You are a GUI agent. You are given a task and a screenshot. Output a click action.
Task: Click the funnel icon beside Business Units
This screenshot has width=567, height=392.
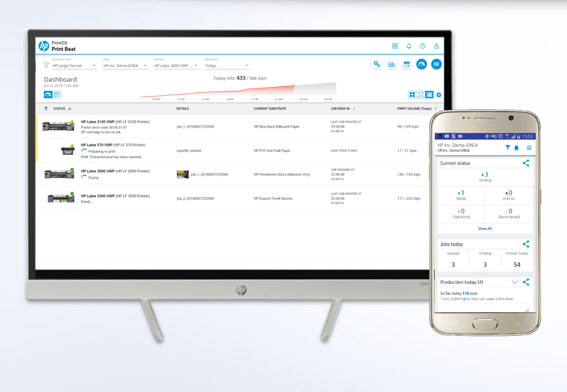point(46,66)
